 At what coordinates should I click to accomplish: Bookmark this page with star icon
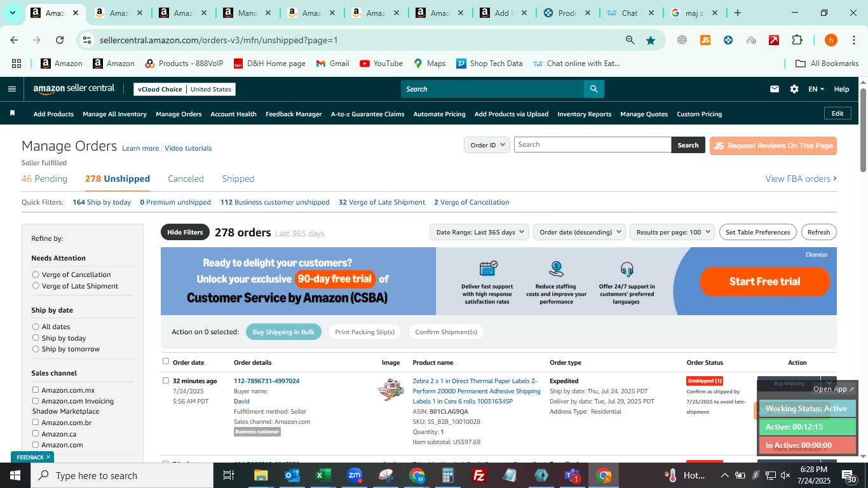tap(651, 40)
